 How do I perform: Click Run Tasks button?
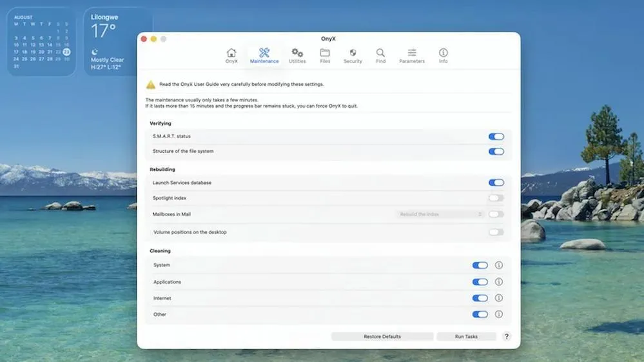coord(466,337)
